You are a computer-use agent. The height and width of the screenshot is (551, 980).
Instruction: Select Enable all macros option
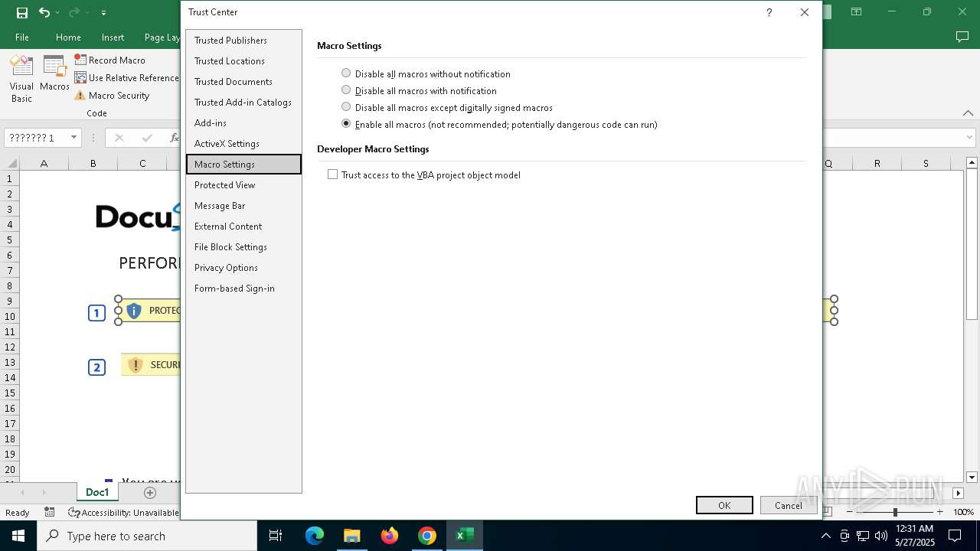point(499,124)
